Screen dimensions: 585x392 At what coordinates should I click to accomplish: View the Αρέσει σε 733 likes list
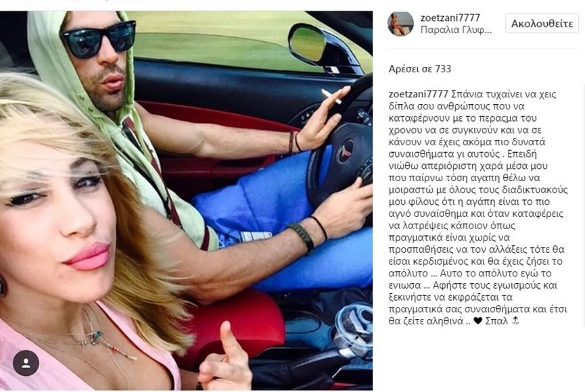point(420,69)
